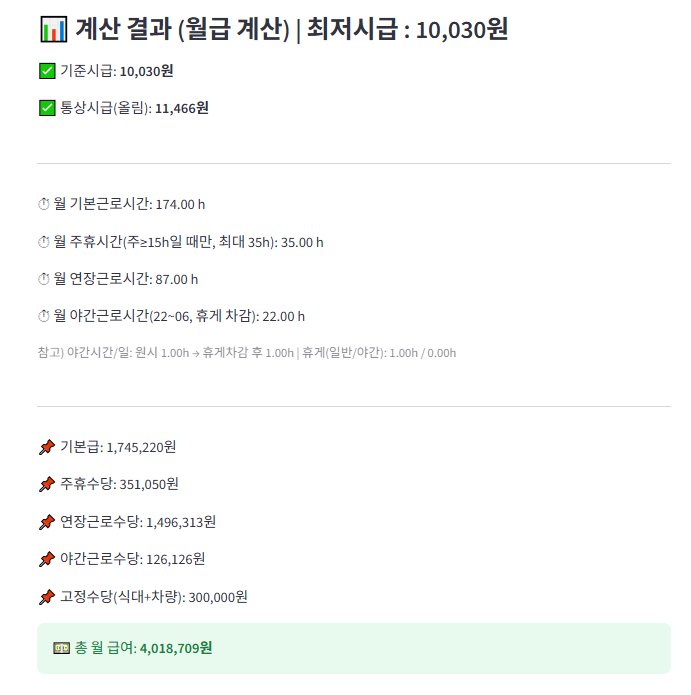691x695 pixels.
Task: Click the 1,496,313원 overtime allowance value
Action: tap(181, 522)
